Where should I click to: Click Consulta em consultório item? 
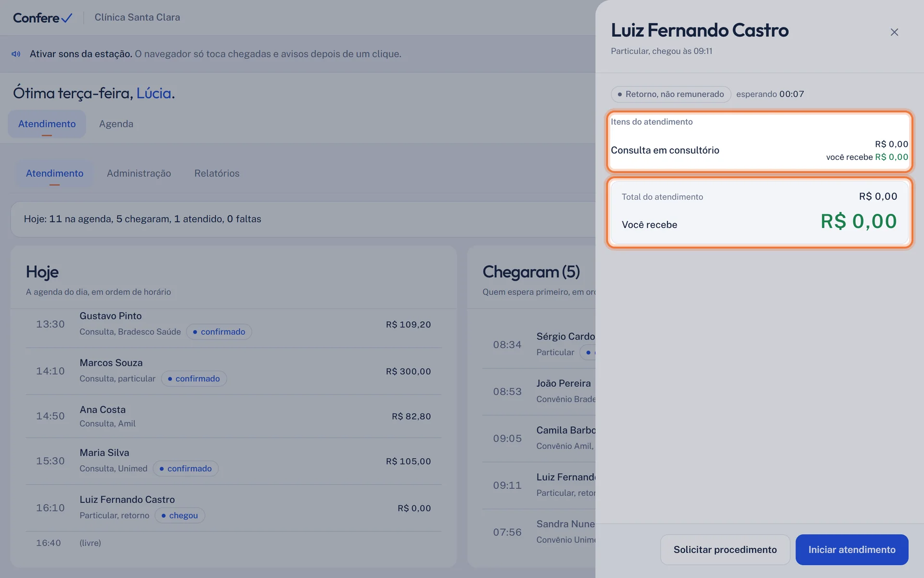(759, 150)
